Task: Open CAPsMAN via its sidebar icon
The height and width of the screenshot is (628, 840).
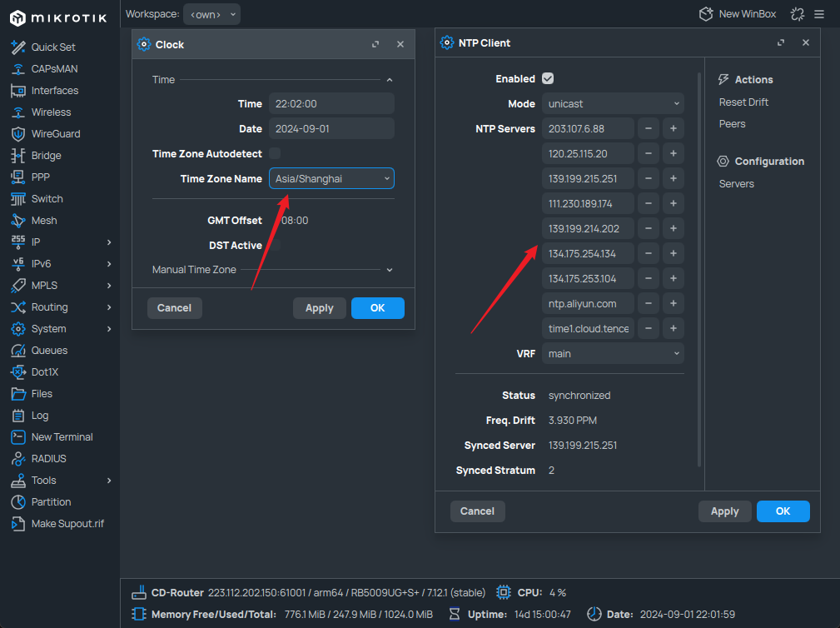Action: (18, 69)
